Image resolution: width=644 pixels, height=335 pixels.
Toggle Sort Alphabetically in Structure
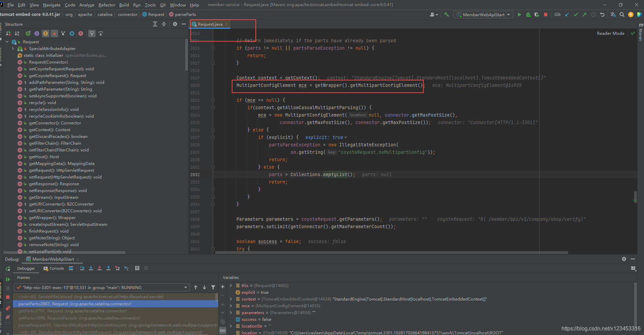point(17,33)
